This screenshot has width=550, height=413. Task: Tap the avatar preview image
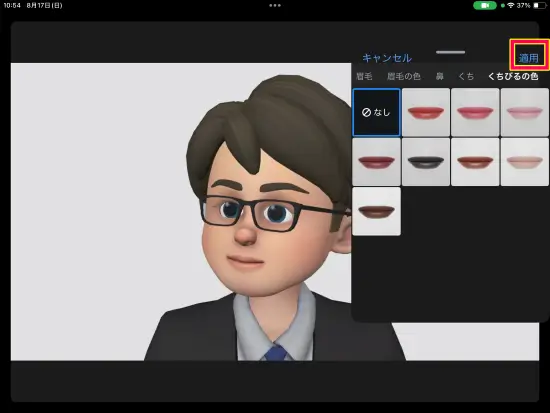[181, 212]
